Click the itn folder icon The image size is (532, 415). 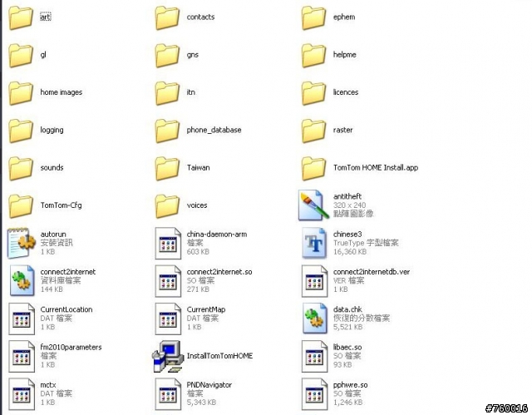point(167,92)
